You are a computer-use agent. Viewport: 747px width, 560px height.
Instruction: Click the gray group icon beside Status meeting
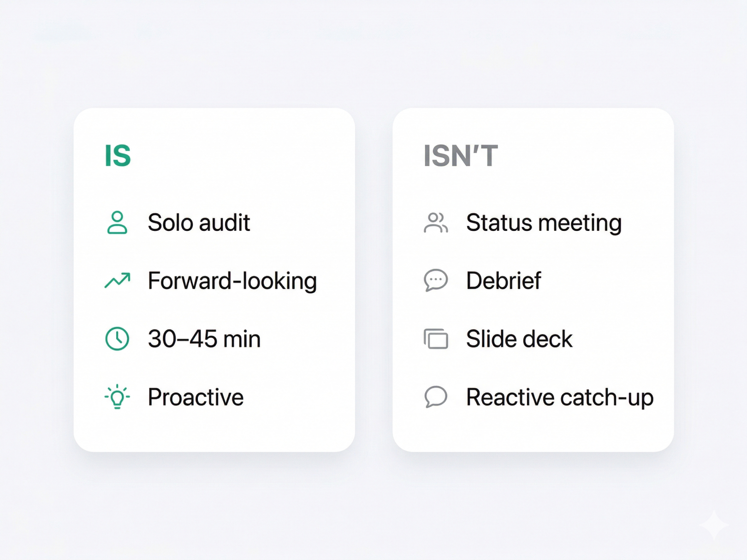pyautogui.click(x=436, y=223)
